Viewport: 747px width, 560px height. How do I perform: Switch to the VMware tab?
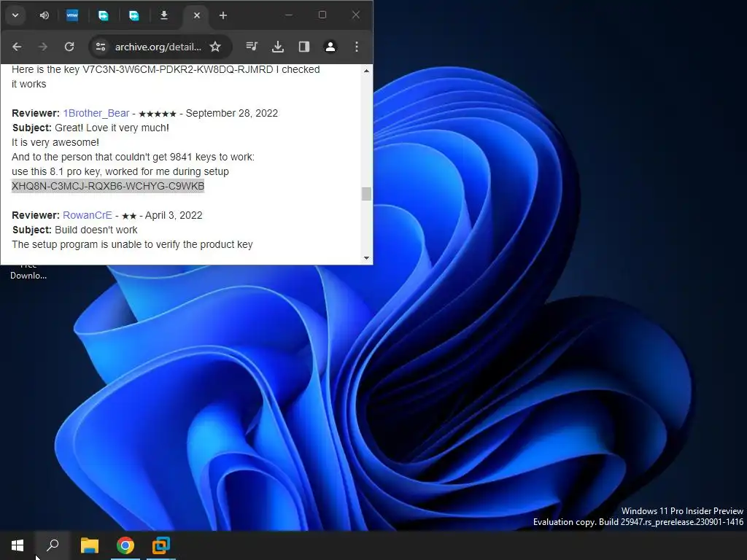coord(72,16)
